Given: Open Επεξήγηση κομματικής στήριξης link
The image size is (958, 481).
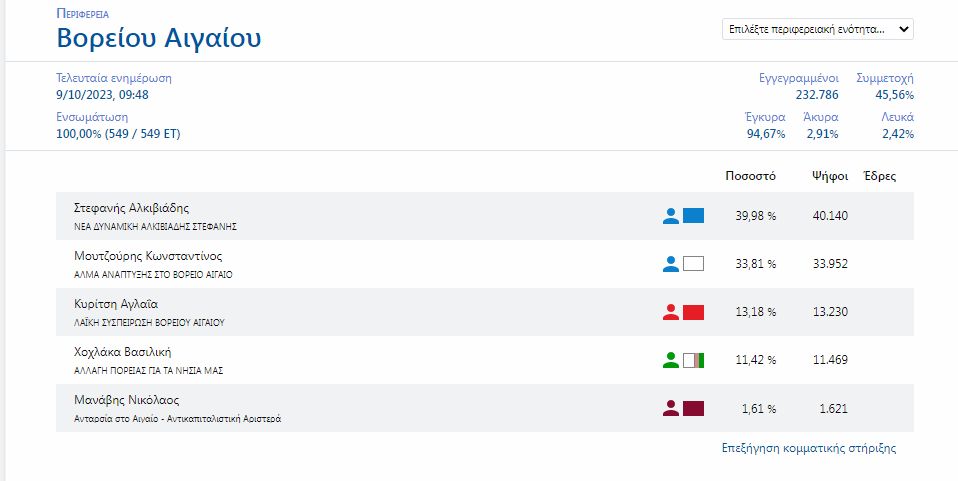Looking at the screenshot, I should coord(809,448).
